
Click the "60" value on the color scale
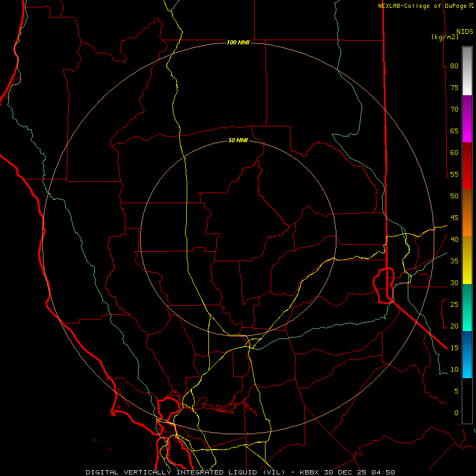pos(454,153)
